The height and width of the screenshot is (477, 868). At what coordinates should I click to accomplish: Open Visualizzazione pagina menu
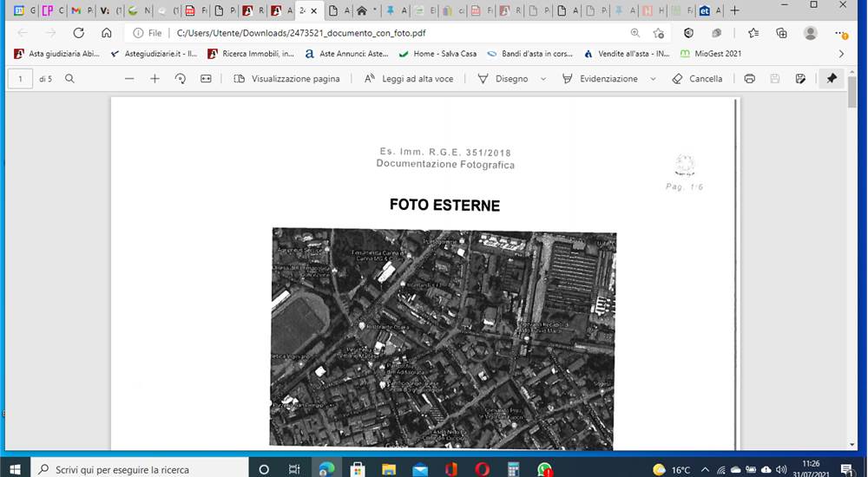tap(286, 79)
